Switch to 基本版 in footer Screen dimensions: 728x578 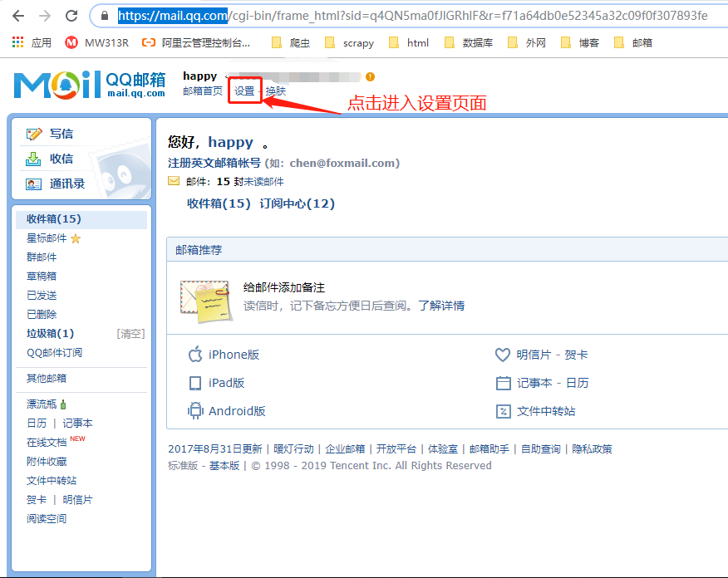click(224, 465)
